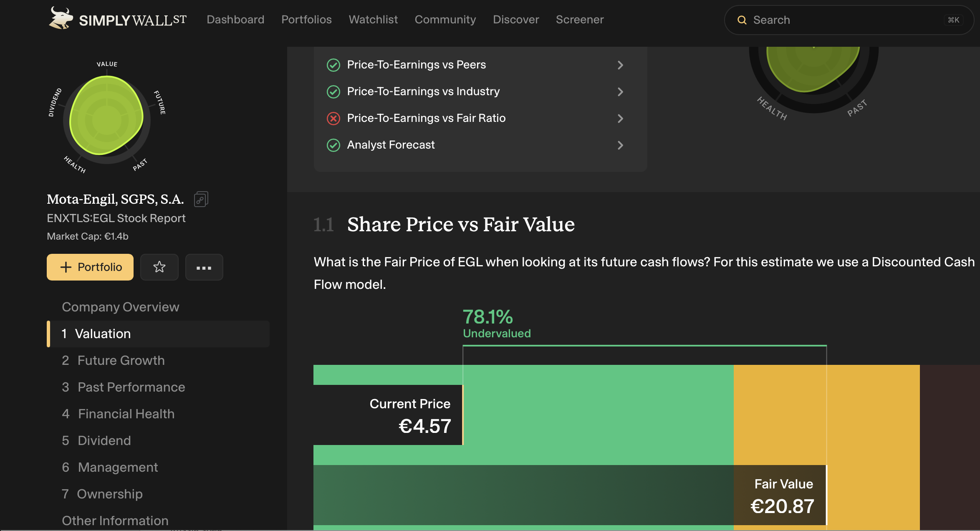Navigate to Community
This screenshot has width=980, height=531.
[x=445, y=20]
